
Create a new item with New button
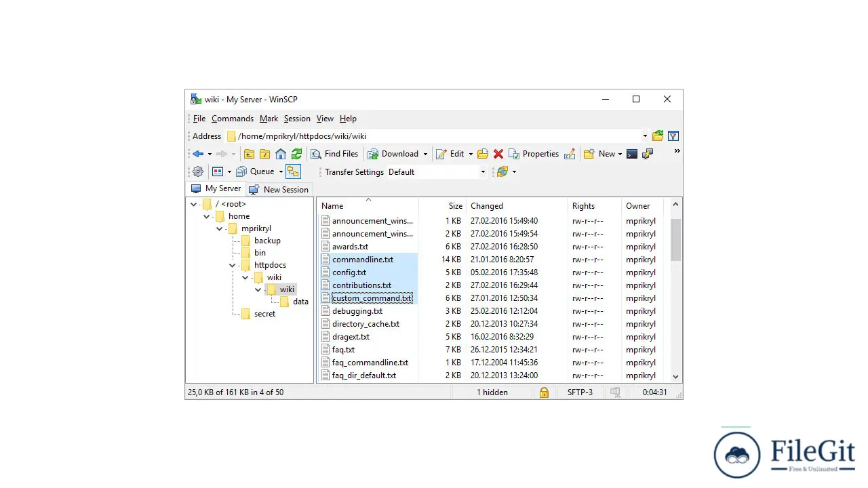point(599,154)
